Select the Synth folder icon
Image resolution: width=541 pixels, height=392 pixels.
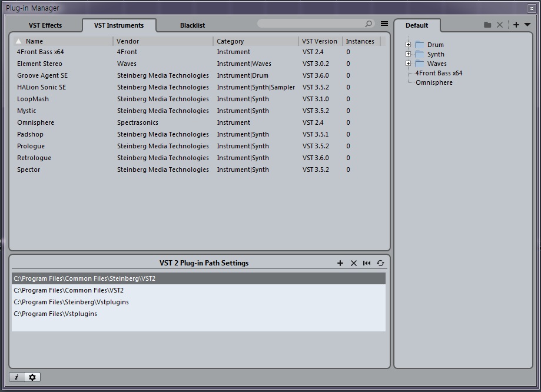tap(420, 54)
